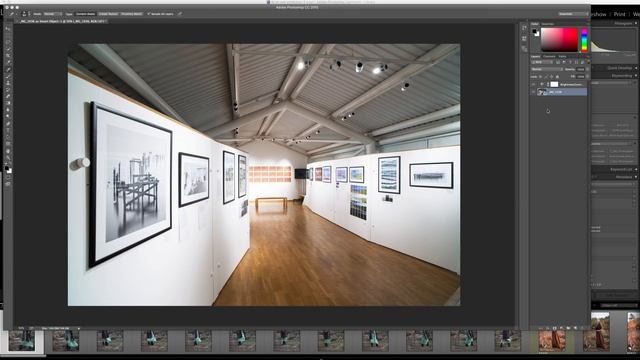Choose Proximity Match healing type

click(x=132, y=14)
